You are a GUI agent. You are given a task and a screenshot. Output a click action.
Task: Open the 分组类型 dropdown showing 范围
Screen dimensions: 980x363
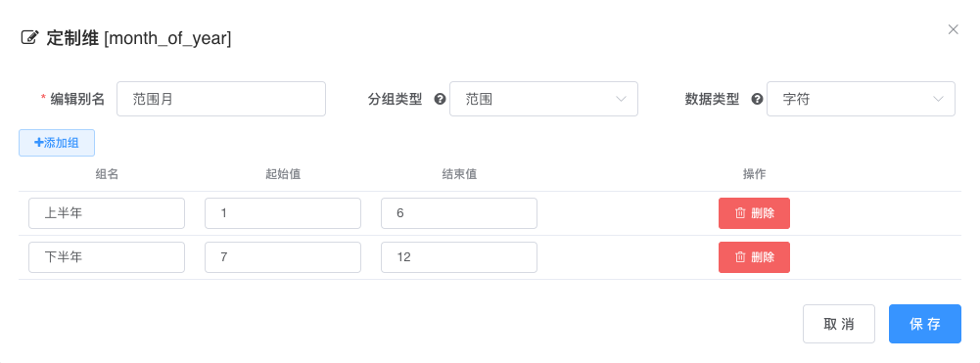(543, 99)
